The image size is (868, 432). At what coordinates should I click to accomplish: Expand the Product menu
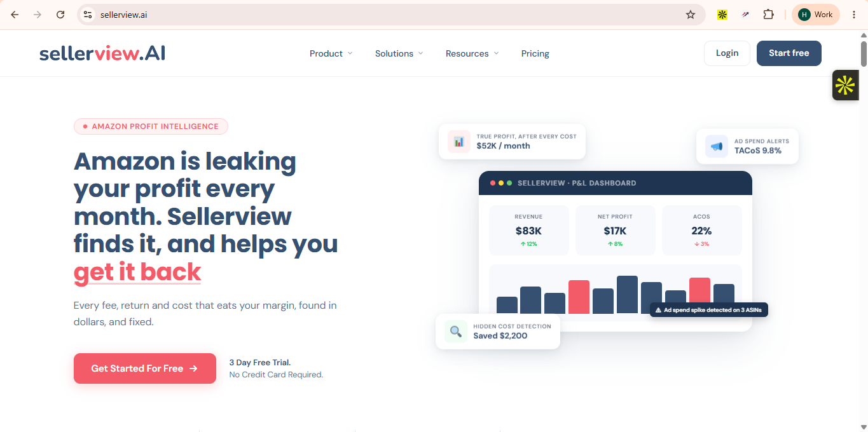[331, 53]
